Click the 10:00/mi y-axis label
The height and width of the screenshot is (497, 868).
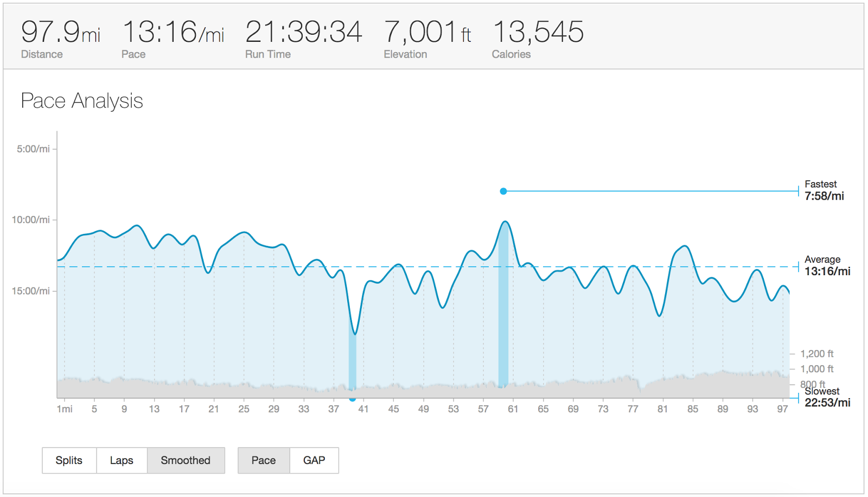pyautogui.click(x=31, y=220)
